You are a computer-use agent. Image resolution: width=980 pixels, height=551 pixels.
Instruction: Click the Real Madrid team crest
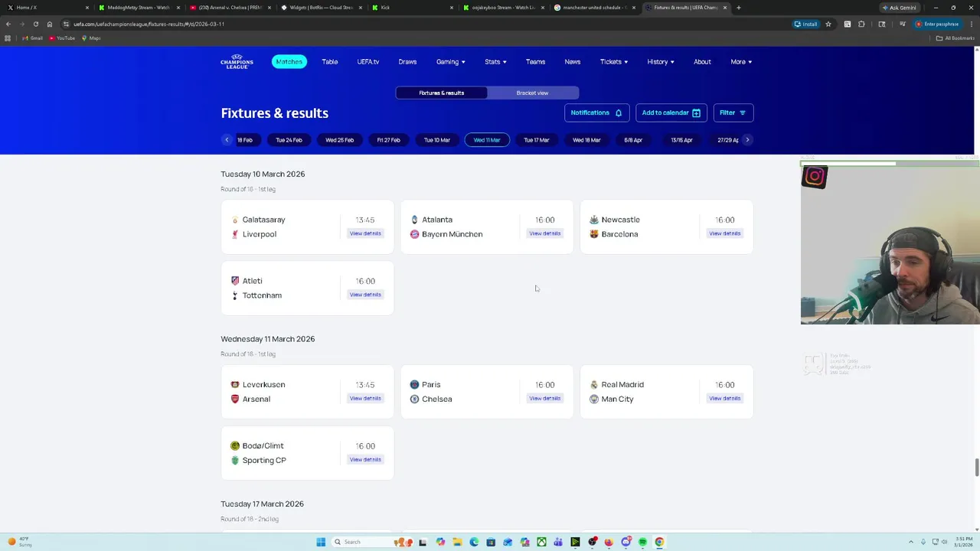594,384
